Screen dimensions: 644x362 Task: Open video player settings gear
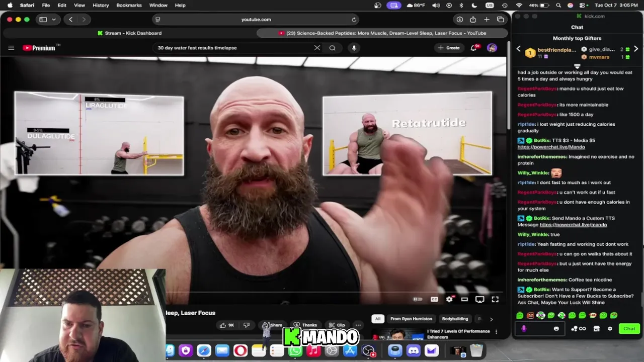click(x=449, y=300)
